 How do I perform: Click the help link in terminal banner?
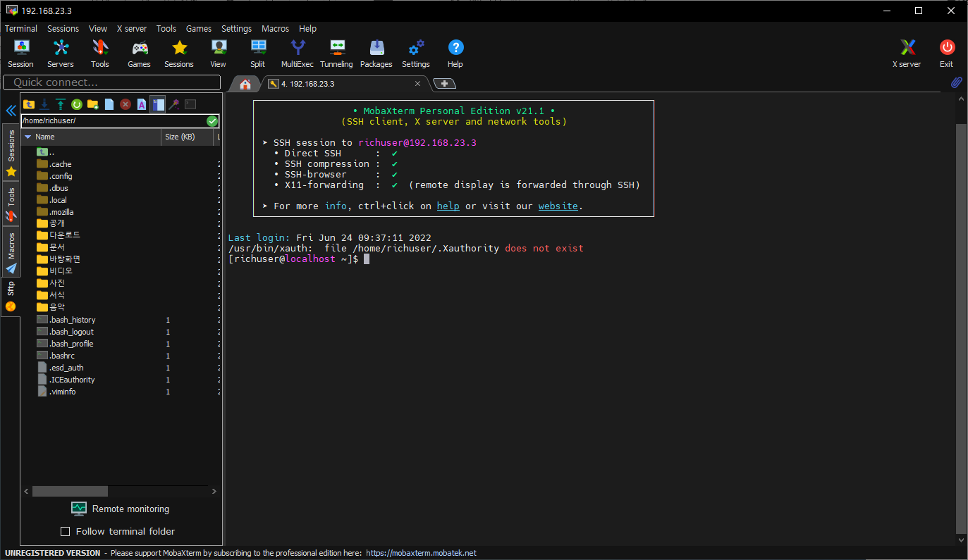[x=448, y=206]
